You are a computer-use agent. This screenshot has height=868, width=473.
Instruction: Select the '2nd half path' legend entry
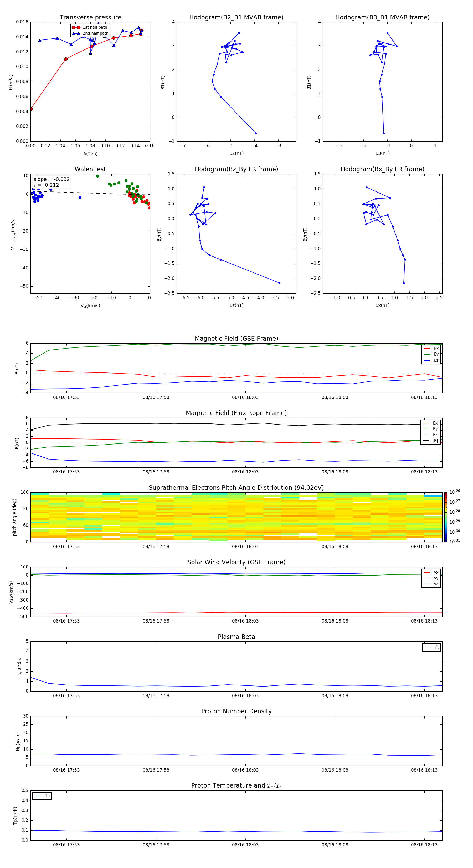pyautogui.click(x=90, y=33)
